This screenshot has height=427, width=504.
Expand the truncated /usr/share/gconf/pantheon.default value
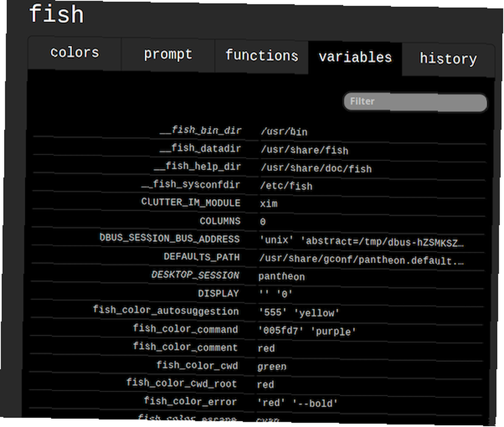[361, 260]
